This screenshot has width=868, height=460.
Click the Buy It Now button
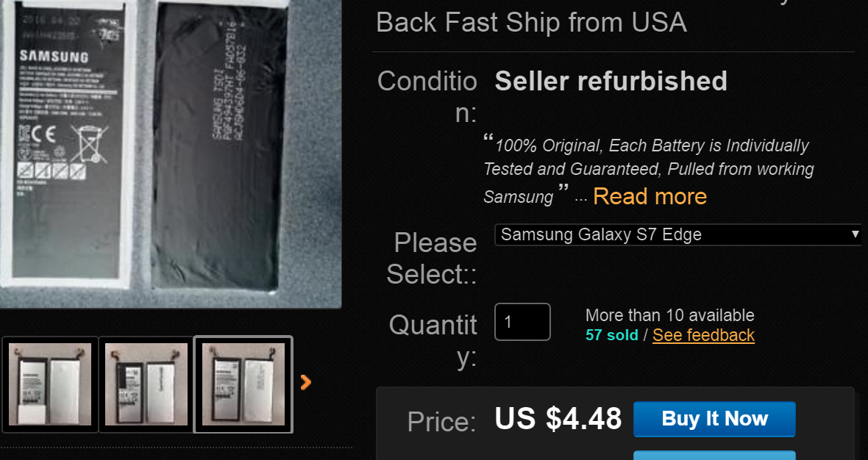(714, 419)
